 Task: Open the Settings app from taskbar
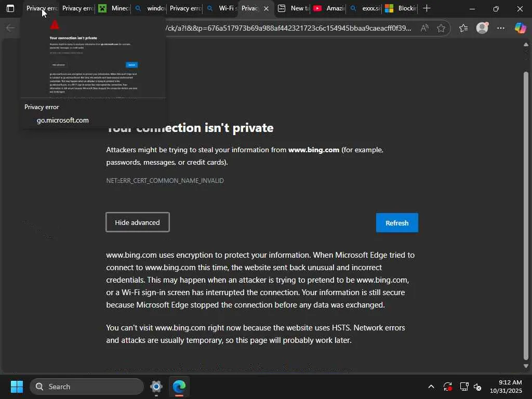pos(156,387)
